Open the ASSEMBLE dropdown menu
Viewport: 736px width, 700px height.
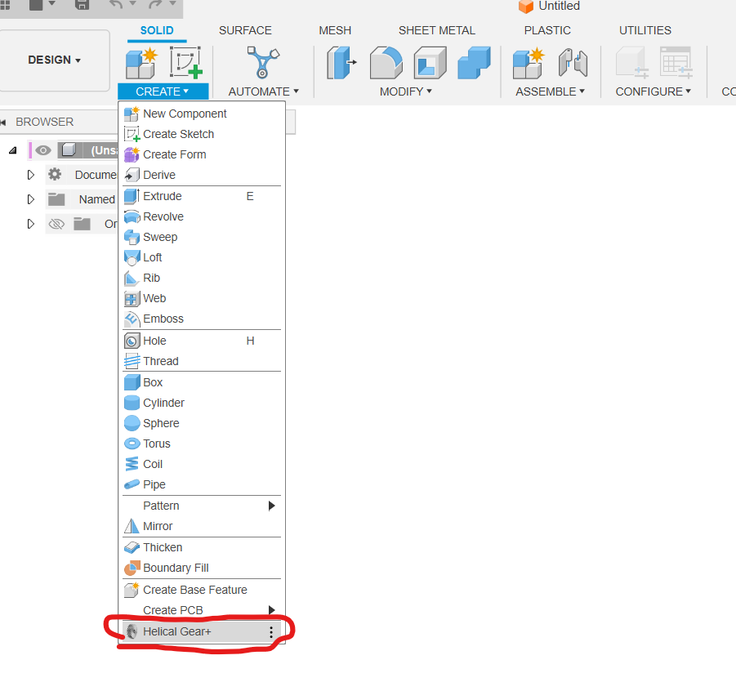(x=550, y=91)
